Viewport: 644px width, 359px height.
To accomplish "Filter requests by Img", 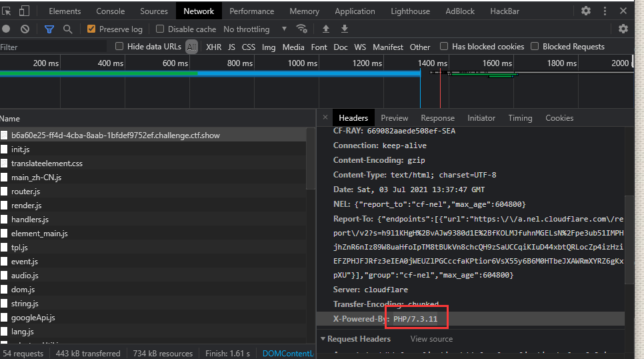I will point(269,47).
